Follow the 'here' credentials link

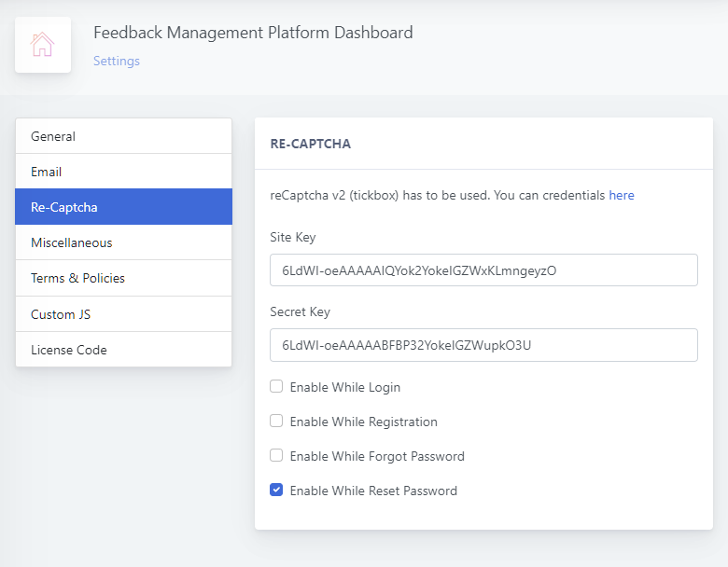click(x=622, y=196)
